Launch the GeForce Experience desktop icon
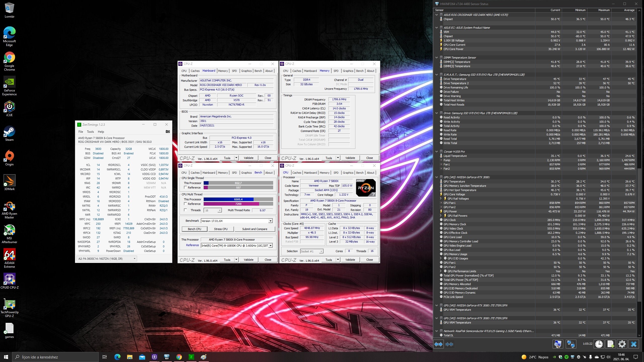Image resolution: width=644 pixels, height=362 pixels. (9, 86)
